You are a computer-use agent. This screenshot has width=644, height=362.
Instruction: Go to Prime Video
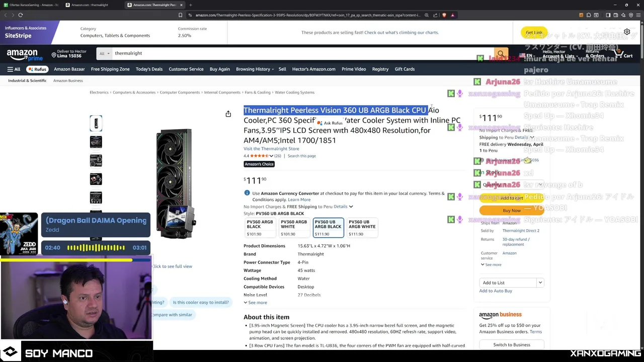354,69
